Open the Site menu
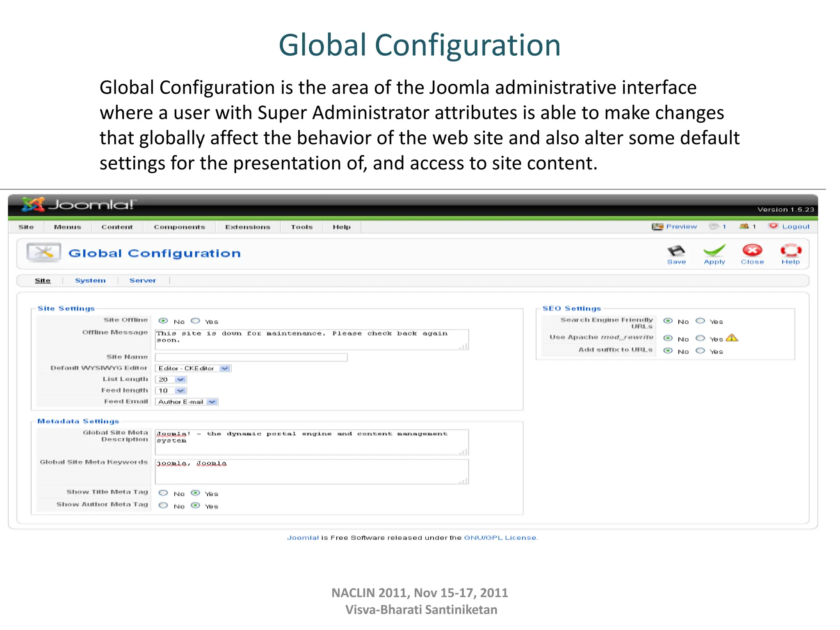 click(x=26, y=227)
